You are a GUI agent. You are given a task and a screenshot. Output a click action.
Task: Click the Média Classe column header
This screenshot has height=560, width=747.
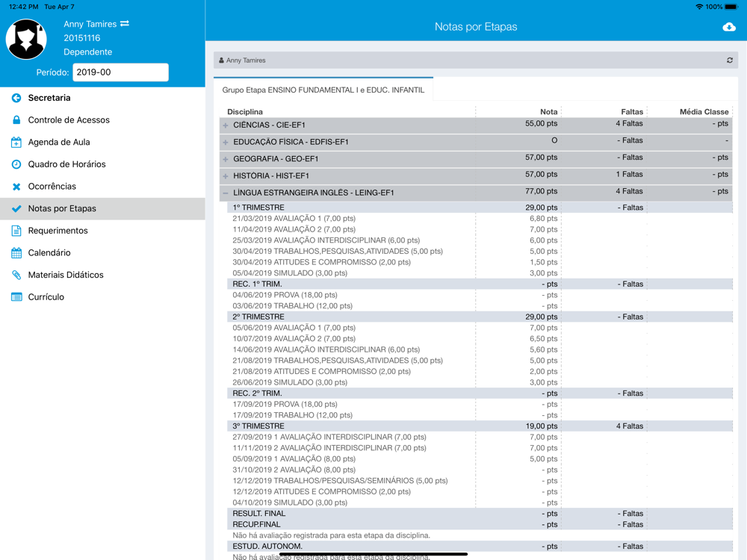click(x=704, y=111)
